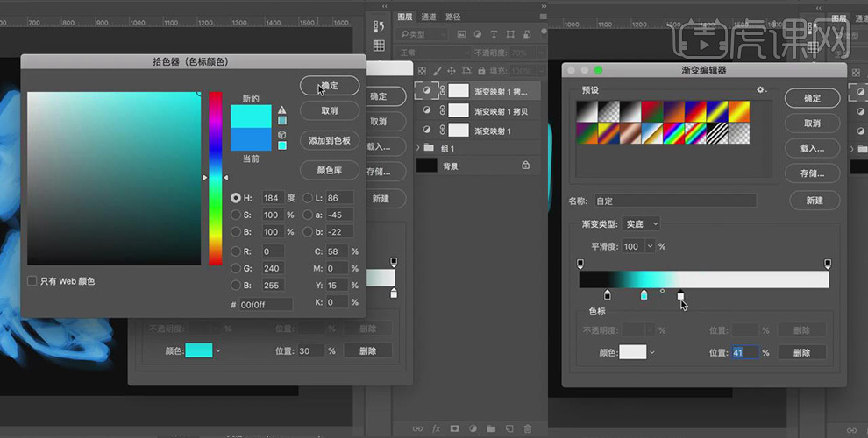The width and height of the screenshot is (868, 438).
Task: Open color dropdown arrow beside cyan swatch
Action: [218, 350]
